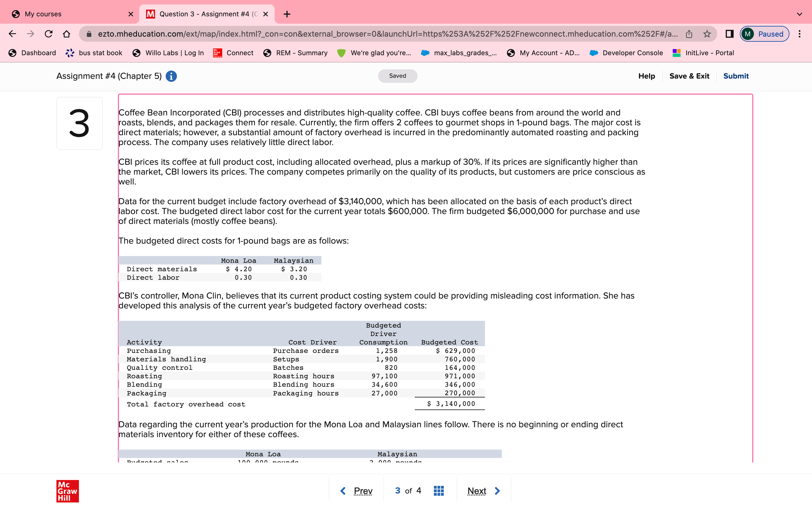This screenshot has width=812, height=507.
Task: Open the Developer Console bookmark
Action: click(632, 53)
